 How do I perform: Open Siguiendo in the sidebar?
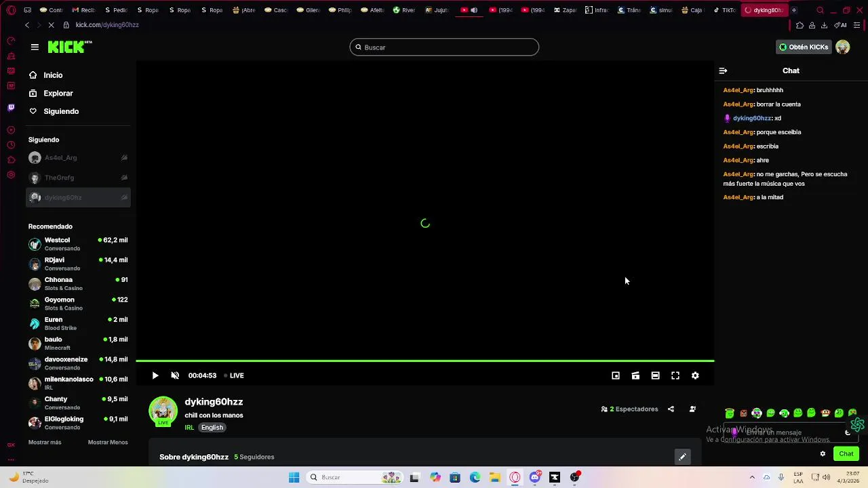tap(54, 111)
